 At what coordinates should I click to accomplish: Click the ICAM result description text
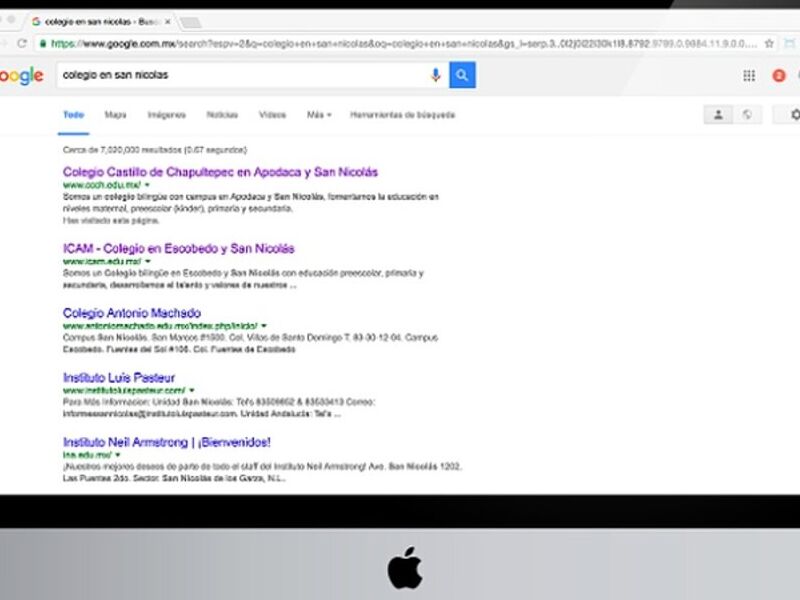click(x=243, y=279)
